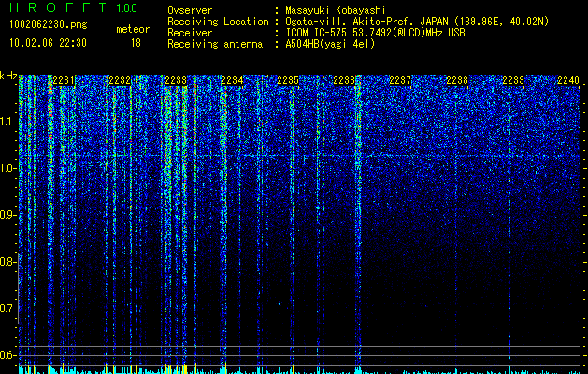Click the Receiver label
This screenshot has width=588, height=374.
(190, 33)
